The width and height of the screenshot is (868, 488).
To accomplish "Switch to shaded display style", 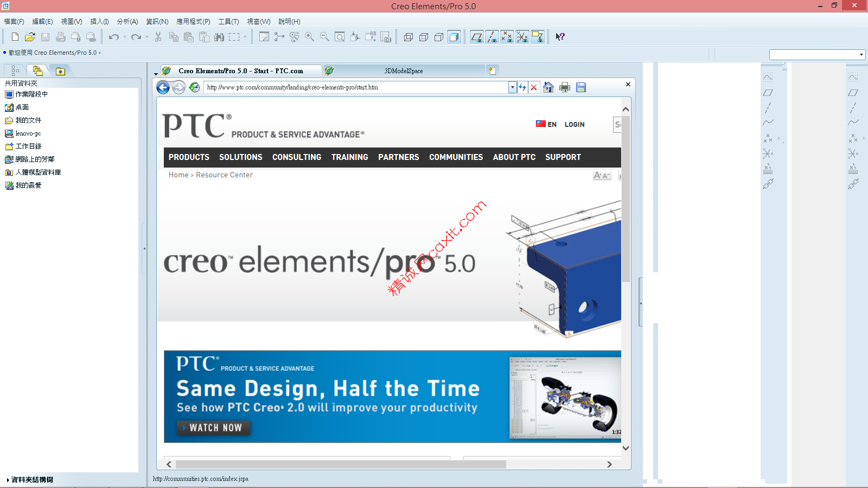I will coord(454,37).
